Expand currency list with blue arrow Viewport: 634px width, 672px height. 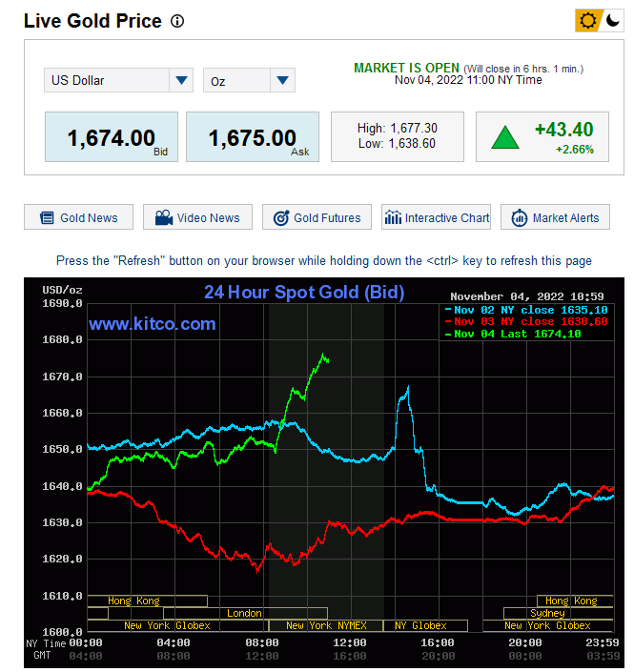[181, 80]
